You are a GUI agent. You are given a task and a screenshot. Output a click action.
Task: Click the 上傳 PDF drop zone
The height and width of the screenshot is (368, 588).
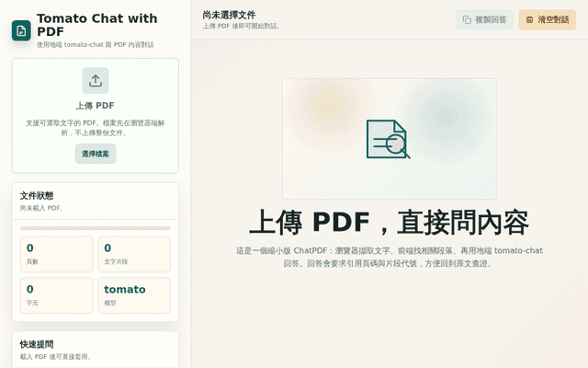pyautogui.click(x=96, y=116)
